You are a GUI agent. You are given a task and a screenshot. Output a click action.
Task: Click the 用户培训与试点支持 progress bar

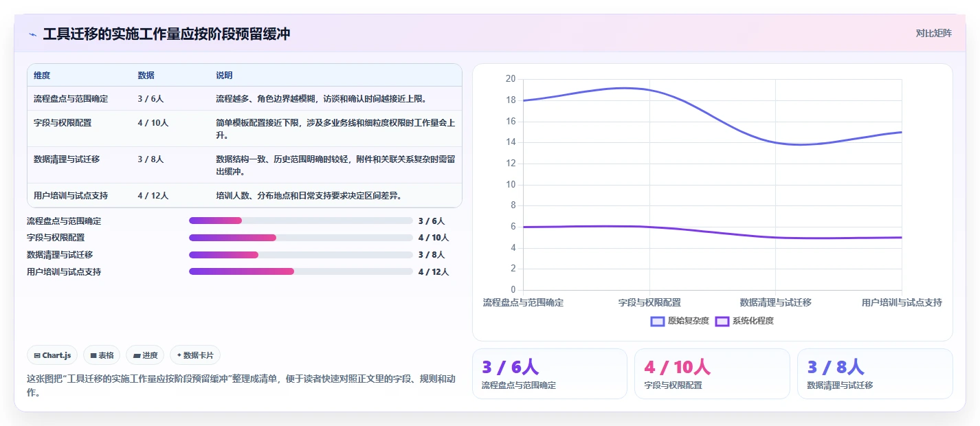[301, 271]
